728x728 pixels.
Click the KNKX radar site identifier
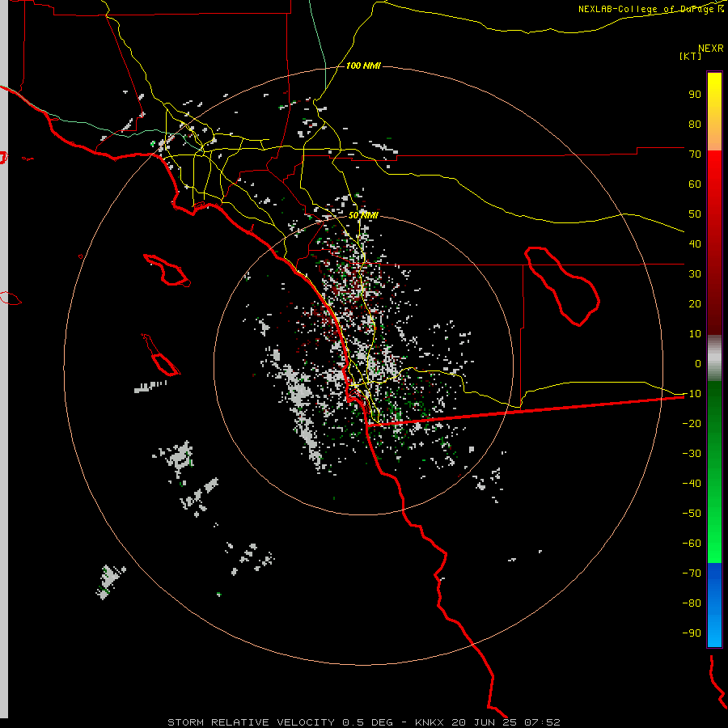coord(429,722)
